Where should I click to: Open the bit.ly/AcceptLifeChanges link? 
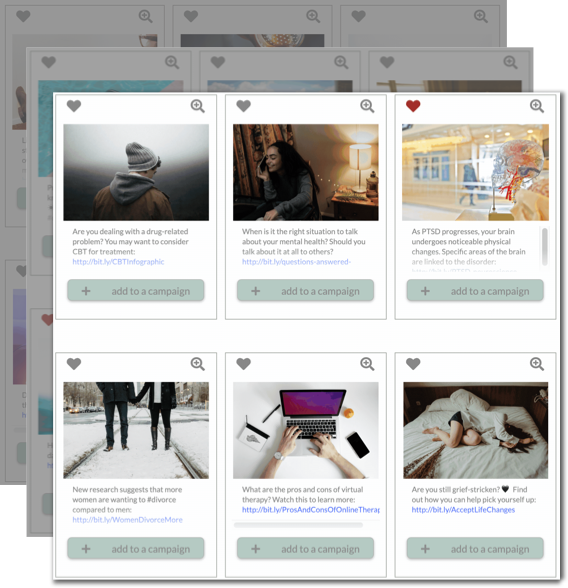click(463, 510)
